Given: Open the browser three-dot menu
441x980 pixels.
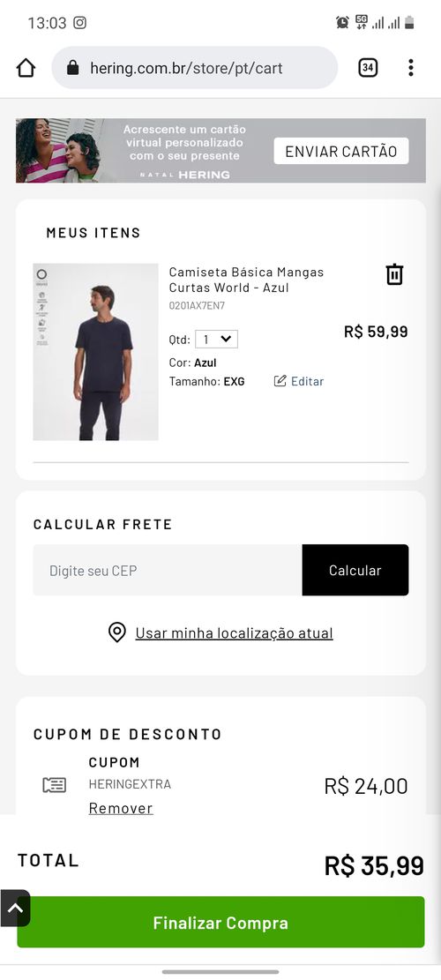Looking at the screenshot, I should tap(410, 68).
